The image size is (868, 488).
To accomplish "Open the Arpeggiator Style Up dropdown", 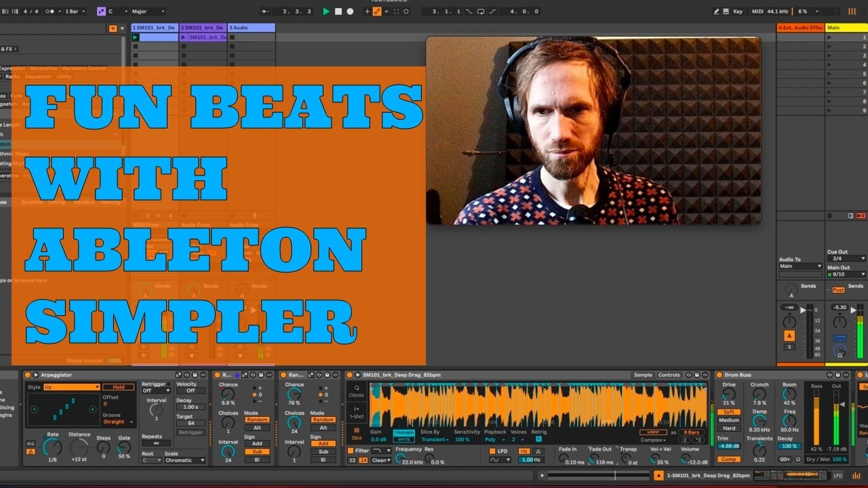I will 71,387.
